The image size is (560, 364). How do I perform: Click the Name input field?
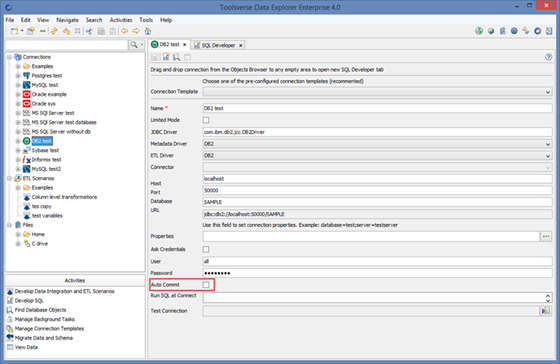(x=378, y=108)
